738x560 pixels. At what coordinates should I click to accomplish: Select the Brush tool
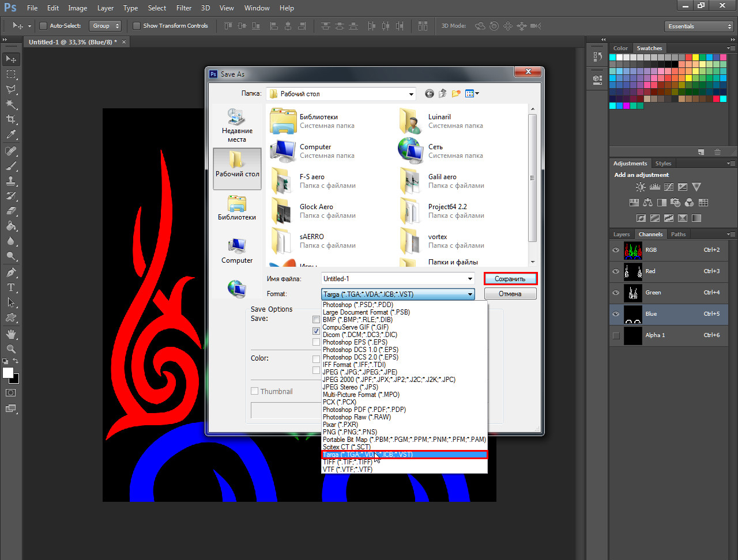11,166
